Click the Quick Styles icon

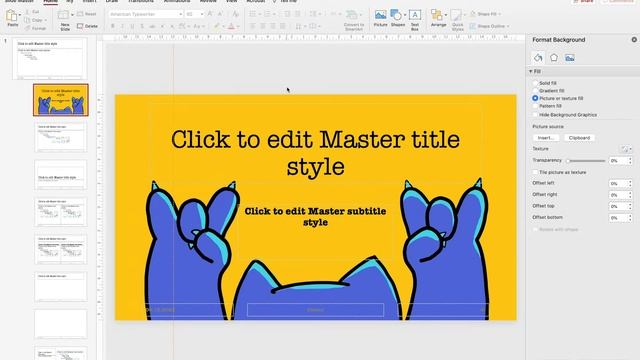coord(456,15)
